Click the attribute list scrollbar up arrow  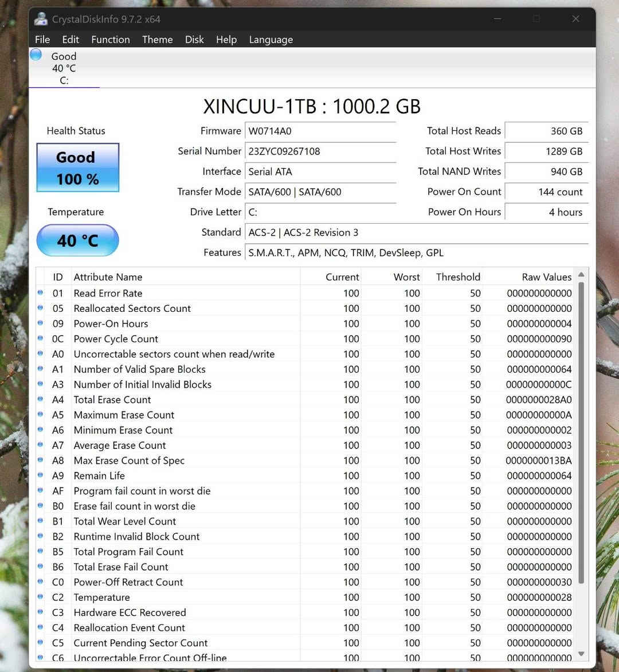[x=582, y=275]
